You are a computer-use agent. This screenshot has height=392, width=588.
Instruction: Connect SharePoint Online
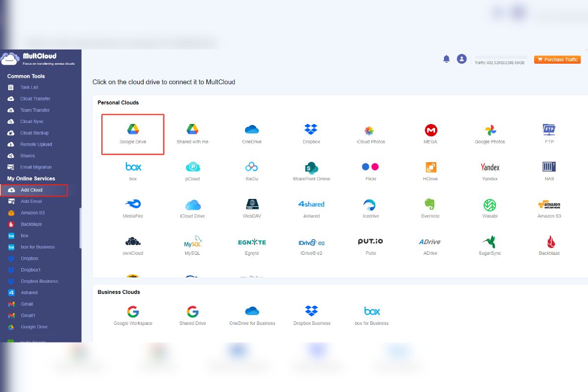311,171
